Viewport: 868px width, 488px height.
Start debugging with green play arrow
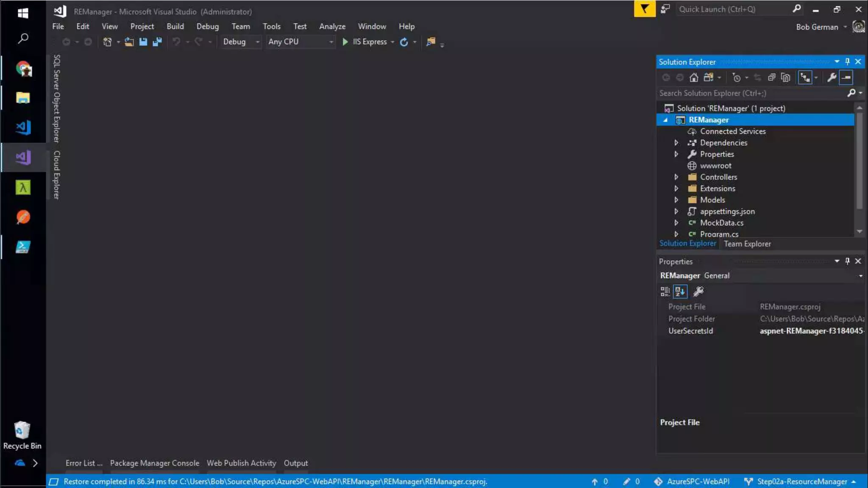coord(345,42)
